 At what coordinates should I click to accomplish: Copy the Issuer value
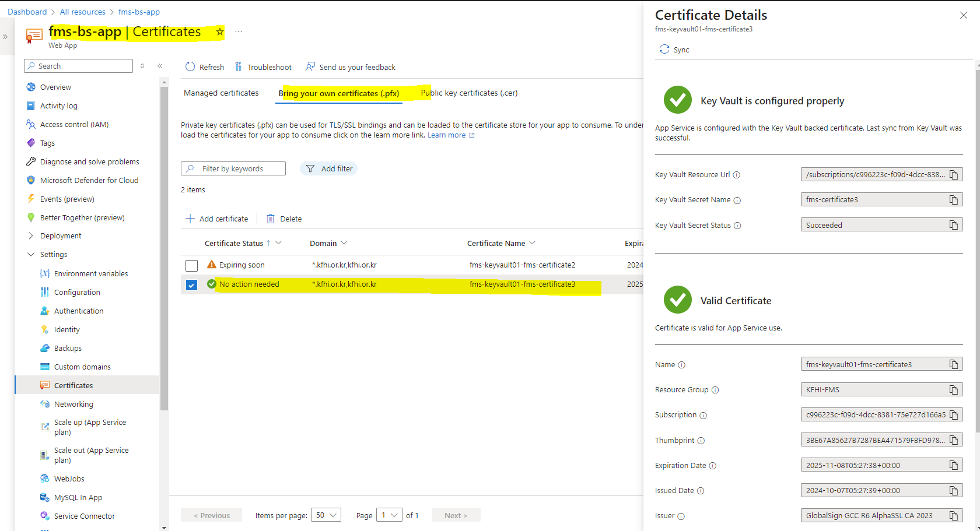click(x=954, y=515)
